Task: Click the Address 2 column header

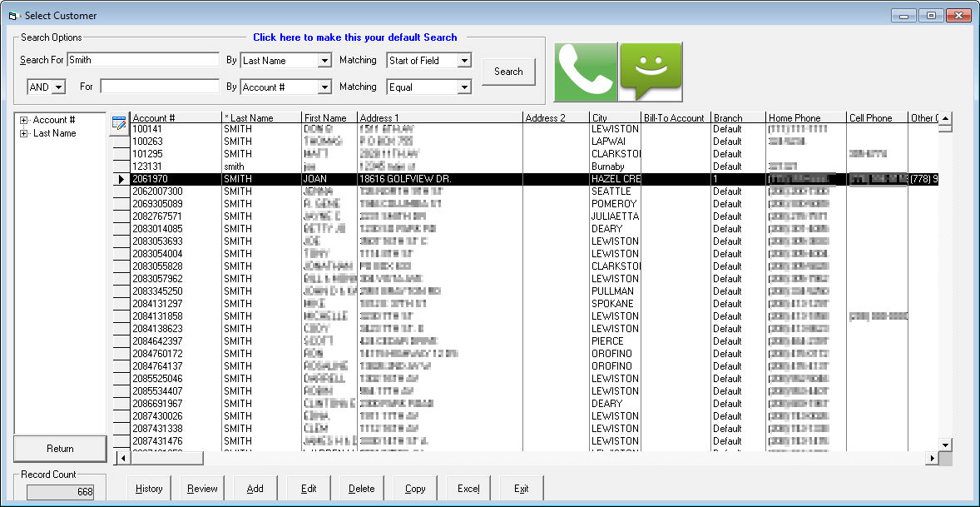Action: pos(556,117)
